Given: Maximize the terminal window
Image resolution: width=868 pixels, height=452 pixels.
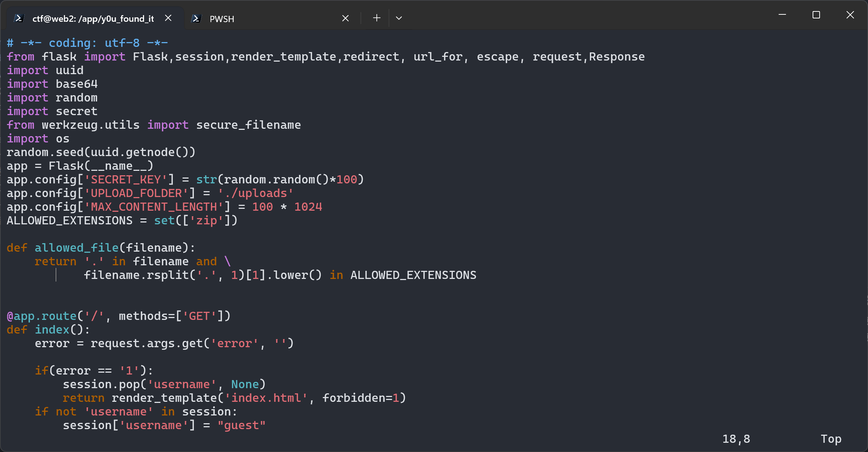Looking at the screenshot, I should click(x=816, y=15).
